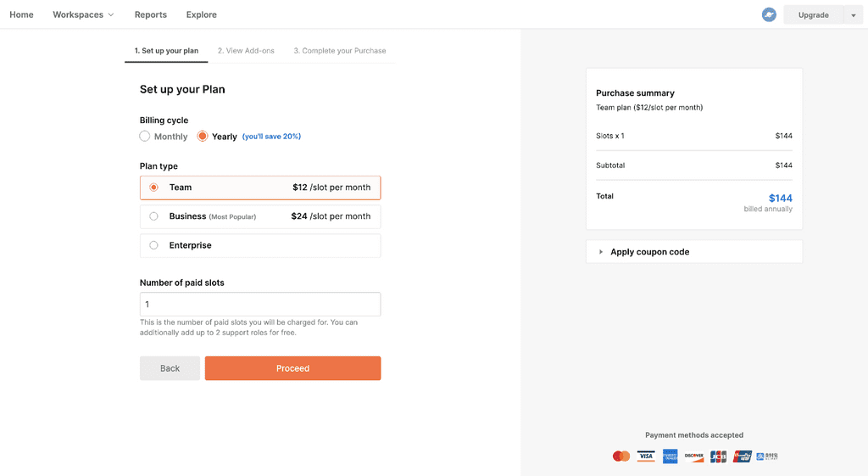Choose the Enterprise plan type
Image resolution: width=868 pixels, height=476 pixels.
[260, 245]
